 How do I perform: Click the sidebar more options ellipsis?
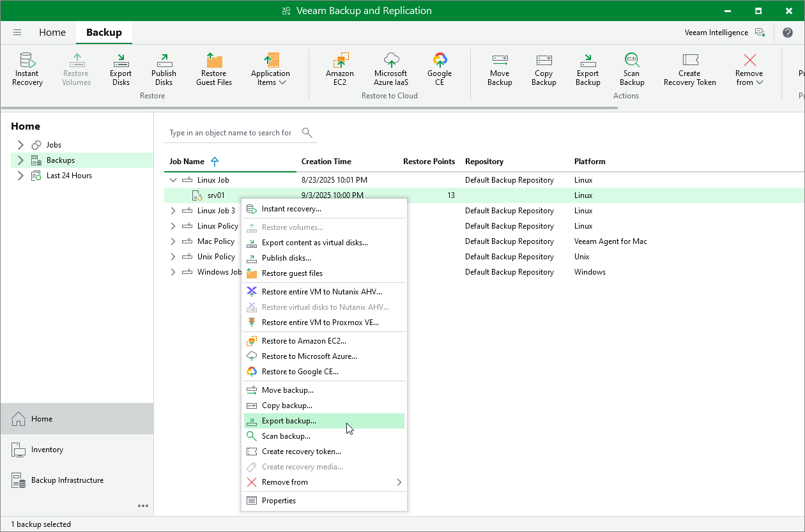[x=143, y=506]
